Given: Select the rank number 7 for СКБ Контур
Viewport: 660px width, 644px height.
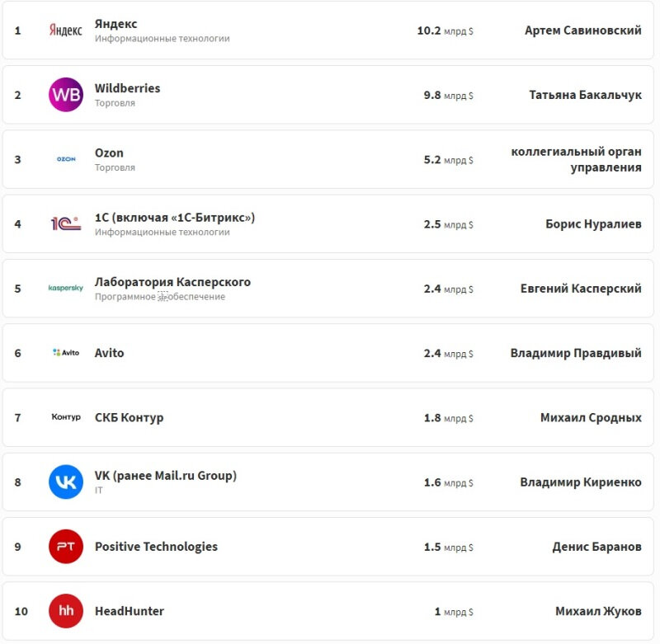Looking at the screenshot, I should point(18,417).
